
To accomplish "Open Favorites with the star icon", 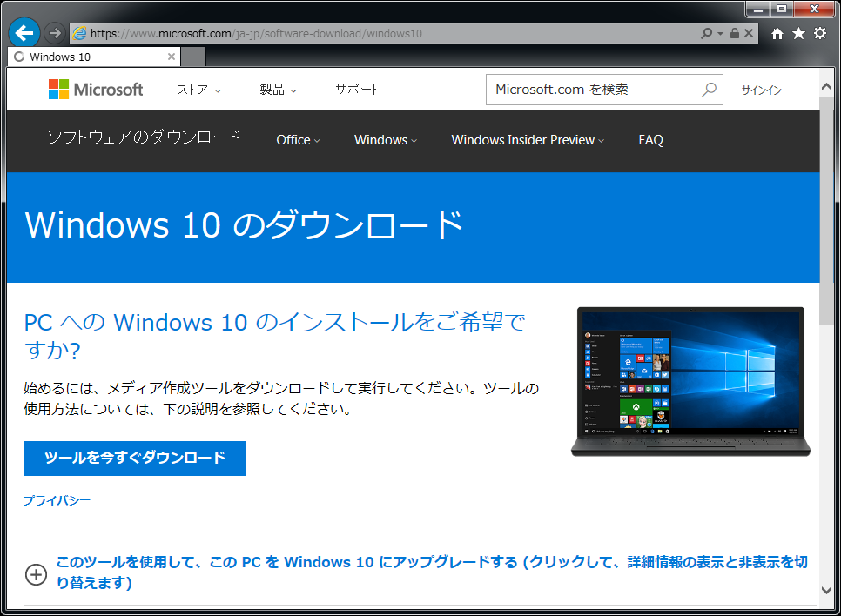I will click(798, 33).
